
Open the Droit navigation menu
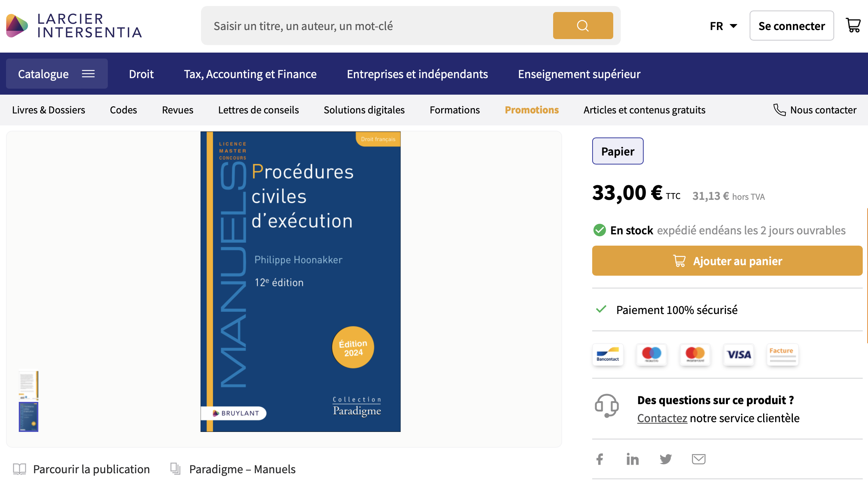point(141,74)
